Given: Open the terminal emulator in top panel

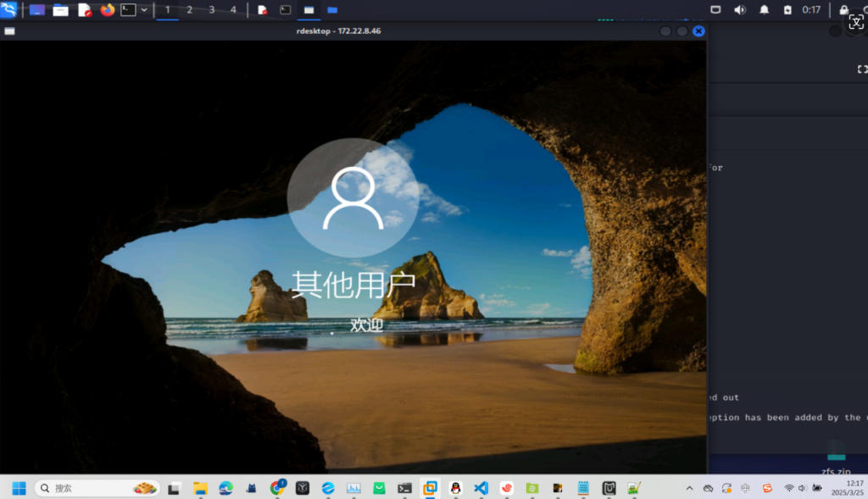Looking at the screenshot, I should (x=128, y=10).
